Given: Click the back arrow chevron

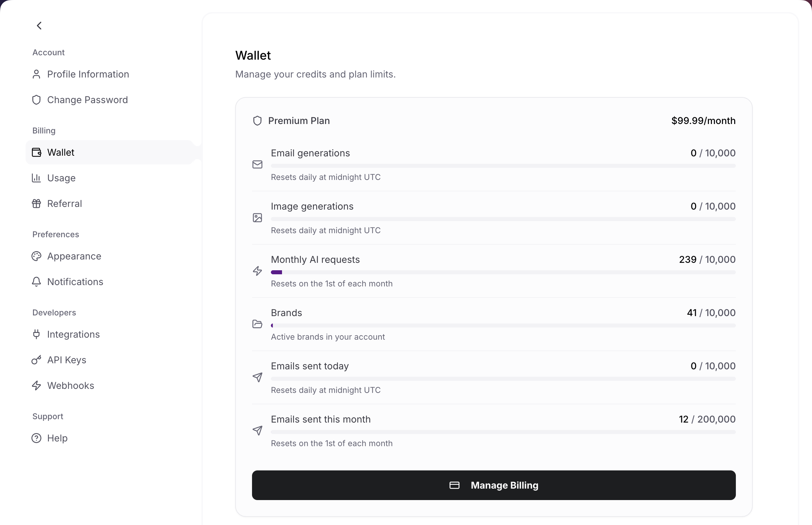Looking at the screenshot, I should 39,26.
